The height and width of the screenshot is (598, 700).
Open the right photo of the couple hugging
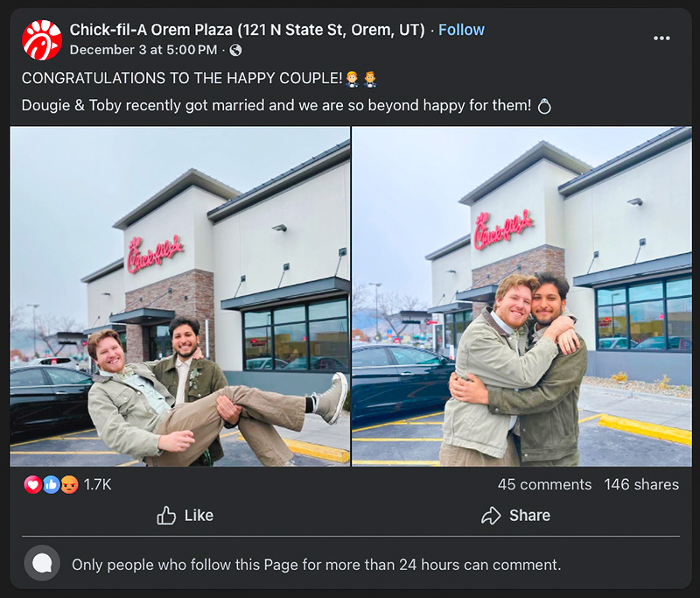point(521,296)
